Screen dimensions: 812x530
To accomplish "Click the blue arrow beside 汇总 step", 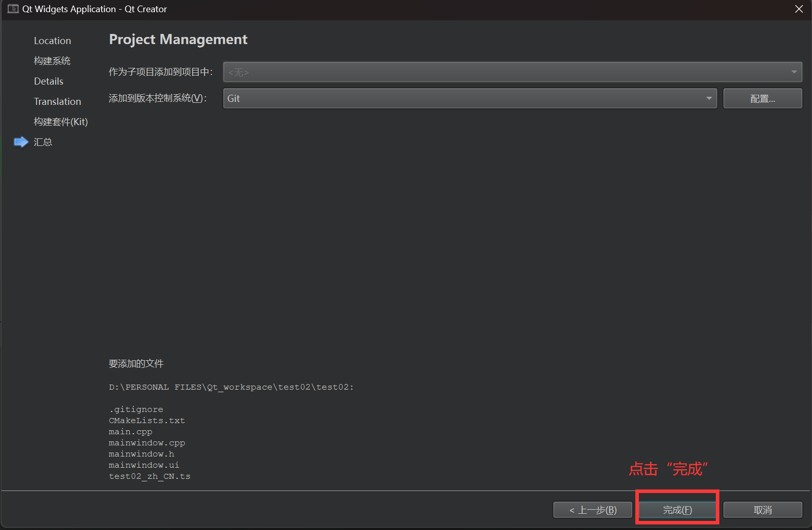I will (21, 142).
